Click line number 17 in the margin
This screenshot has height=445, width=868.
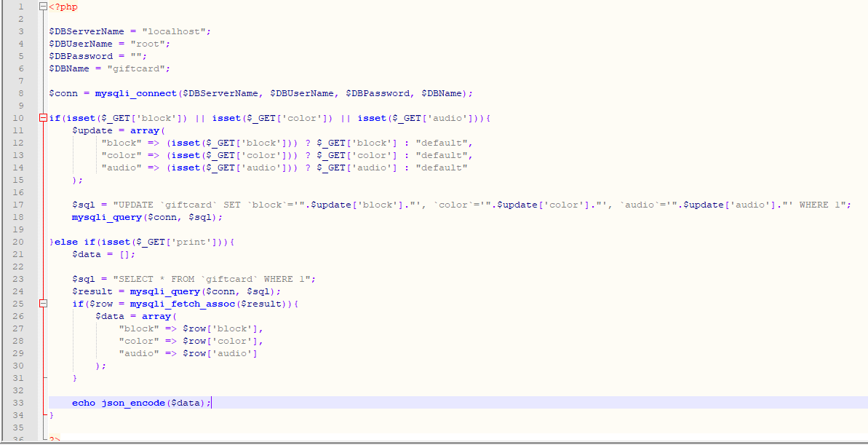pos(19,205)
